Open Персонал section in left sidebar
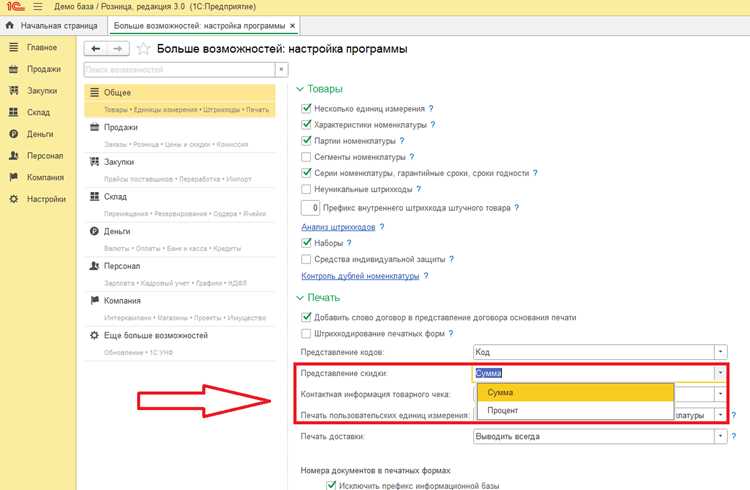This screenshot has width=750, height=490. pyautogui.click(x=36, y=156)
